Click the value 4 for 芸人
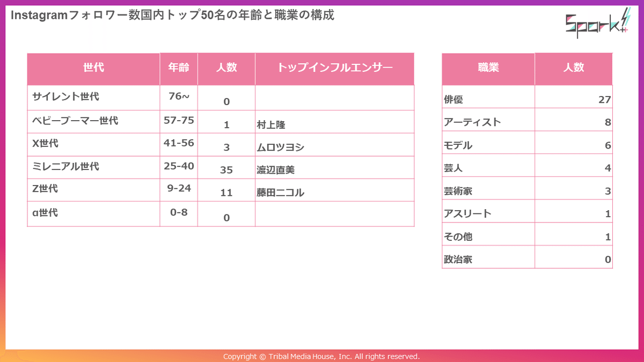The image size is (644, 362). pyautogui.click(x=608, y=168)
